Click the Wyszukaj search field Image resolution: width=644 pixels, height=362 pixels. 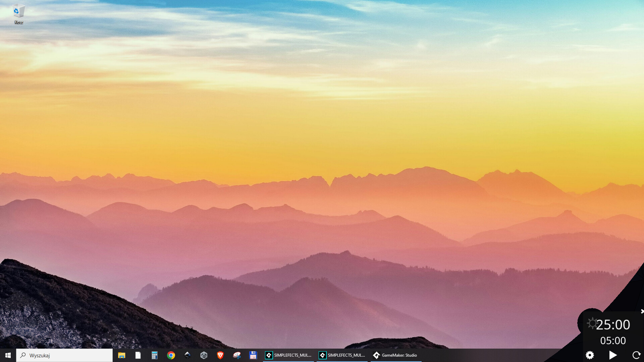click(x=64, y=355)
